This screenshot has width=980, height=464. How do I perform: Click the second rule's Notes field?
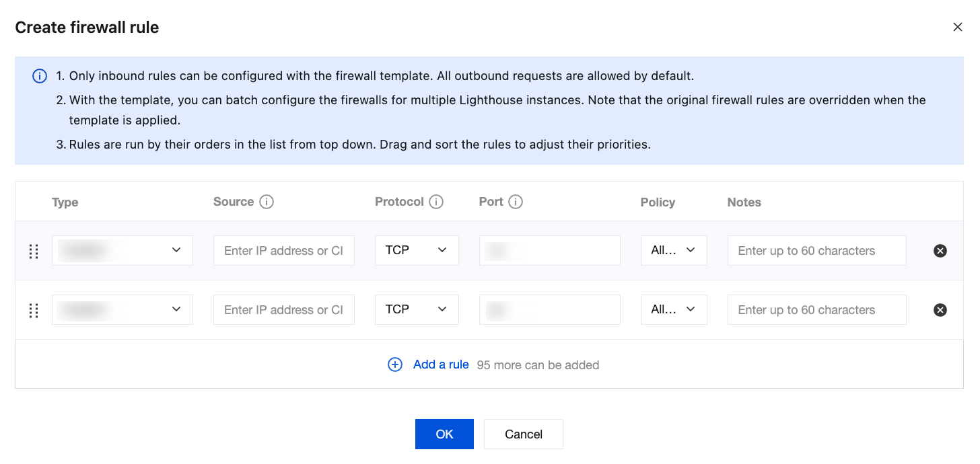pyautogui.click(x=816, y=310)
